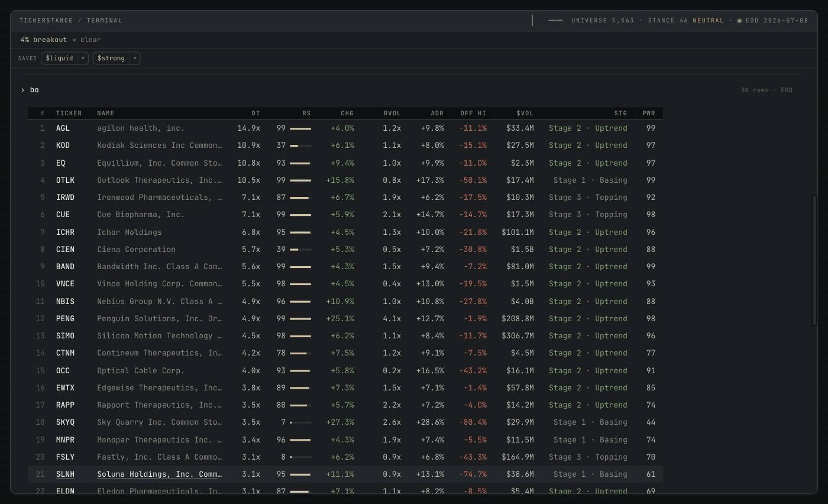Image resolution: width=828 pixels, height=504 pixels.
Task: Select the FSLY ticker
Action: [65, 457]
